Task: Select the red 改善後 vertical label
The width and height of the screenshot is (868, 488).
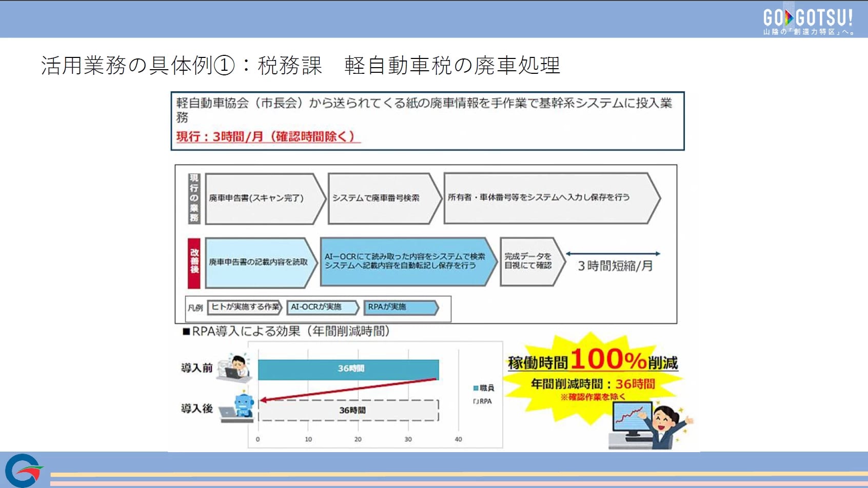Action: [x=194, y=262]
